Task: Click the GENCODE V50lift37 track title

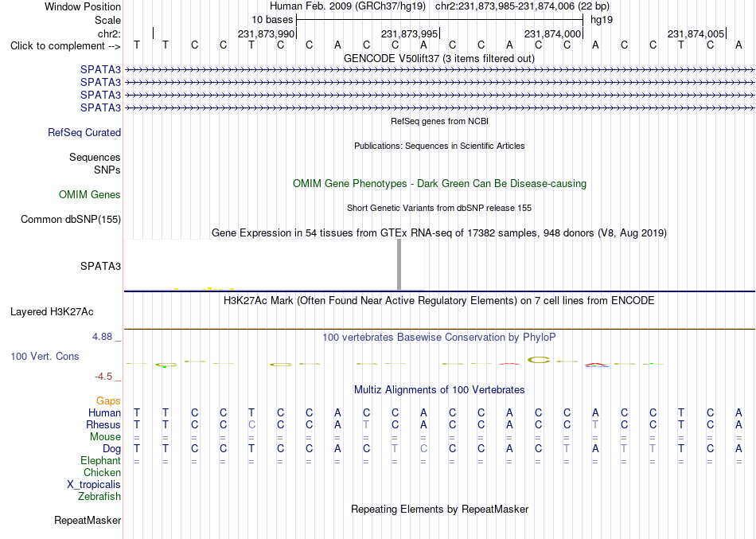Action: click(438, 59)
